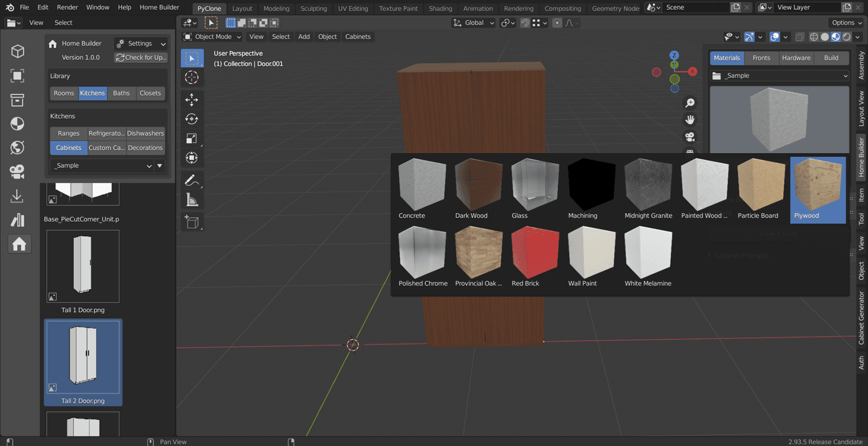
Task: Switch to the Shading workspace tab
Action: pos(440,8)
